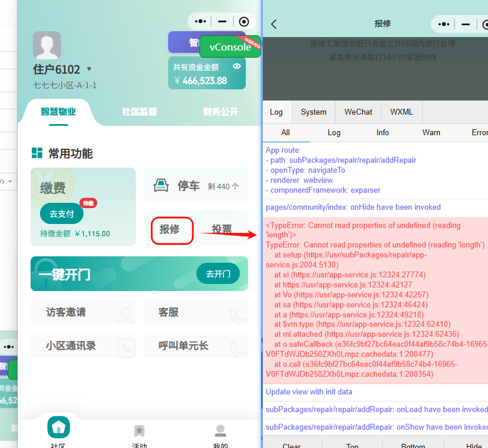Open the ••• capsule menu at top right
The width and height of the screenshot is (488, 448).
(x=443, y=24)
